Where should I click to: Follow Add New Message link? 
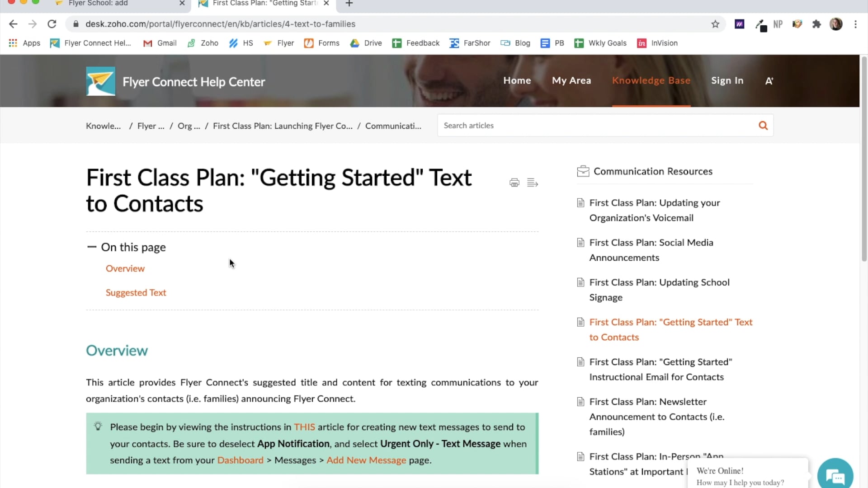coord(366,460)
